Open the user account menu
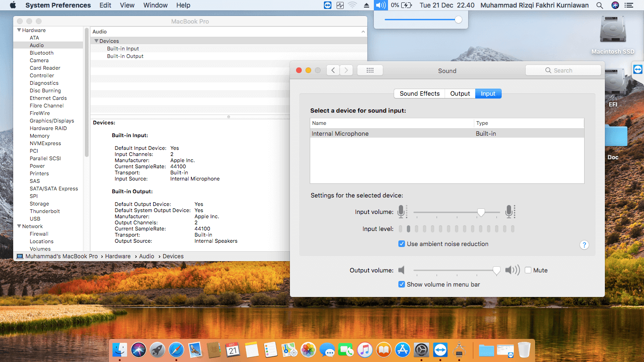Image resolution: width=644 pixels, height=362 pixels. tap(535, 5)
